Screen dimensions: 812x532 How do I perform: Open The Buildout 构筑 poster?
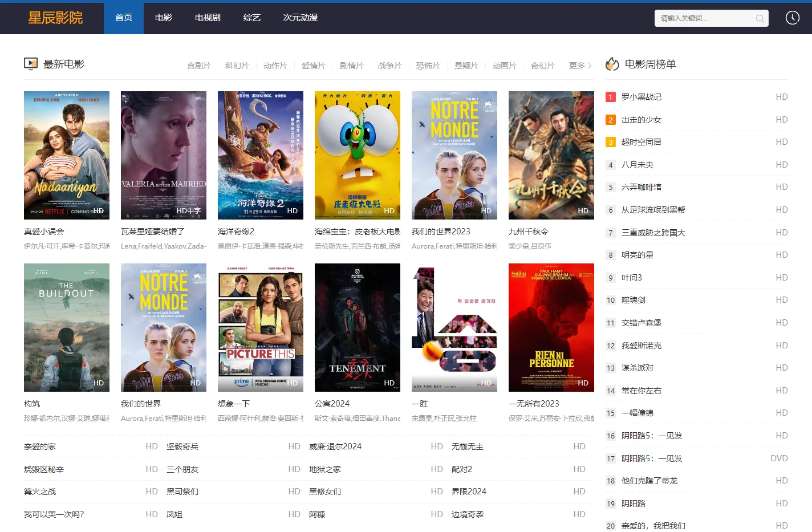click(x=67, y=327)
